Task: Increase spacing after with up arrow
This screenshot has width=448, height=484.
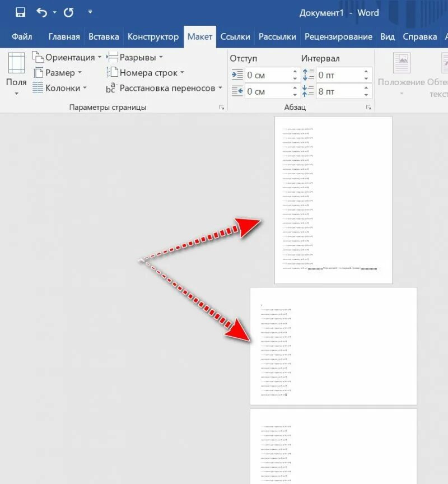Action: click(366, 87)
